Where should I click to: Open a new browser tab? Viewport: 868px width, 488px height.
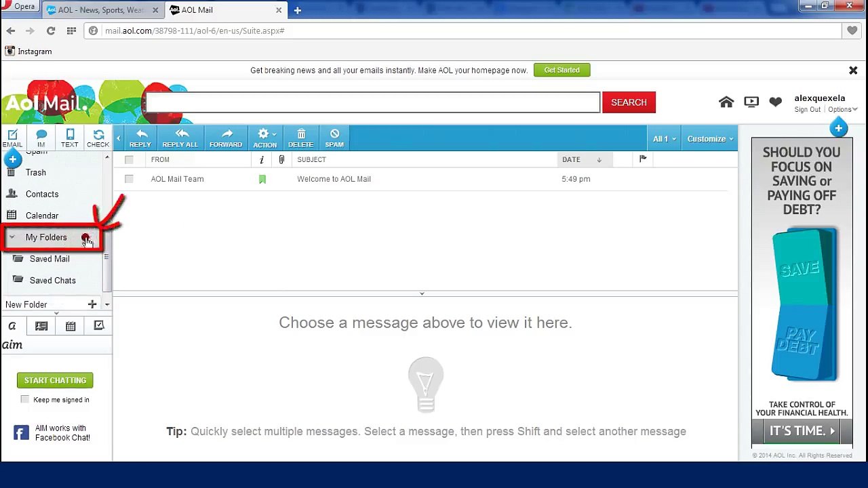297,10
